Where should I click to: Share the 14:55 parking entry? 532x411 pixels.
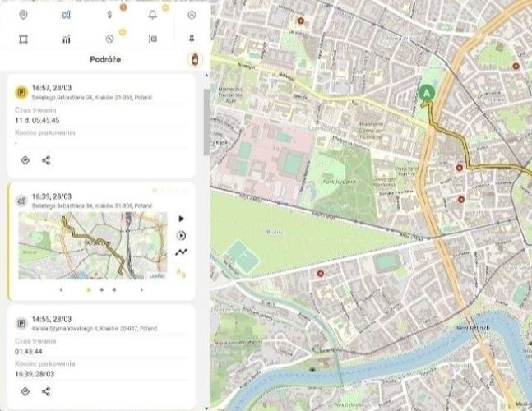[x=46, y=391]
